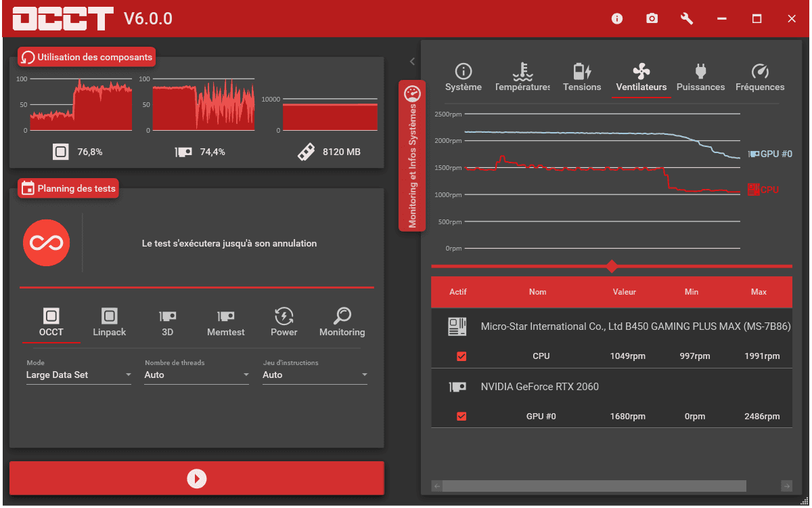The height and width of the screenshot is (508, 812).
Task: Click the motherboard icon beside Micro-Star row
Action: click(x=457, y=326)
